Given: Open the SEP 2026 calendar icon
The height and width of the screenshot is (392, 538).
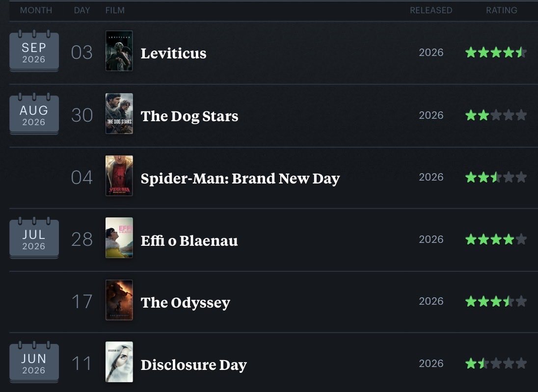Looking at the screenshot, I should point(34,51).
